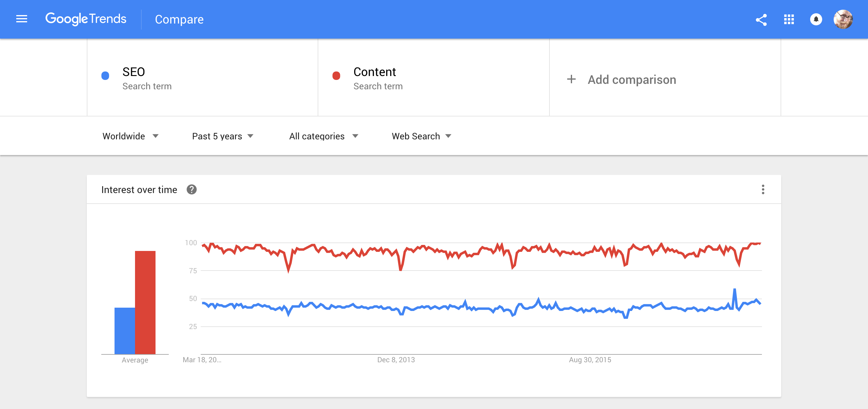Click the Compare page title
868x409 pixels.
click(x=179, y=19)
